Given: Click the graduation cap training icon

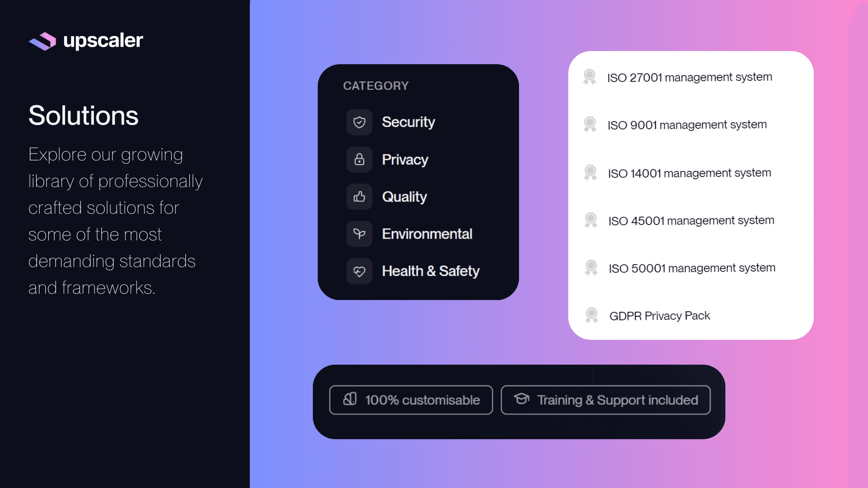Looking at the screenshot, I should tap(521, 399).
